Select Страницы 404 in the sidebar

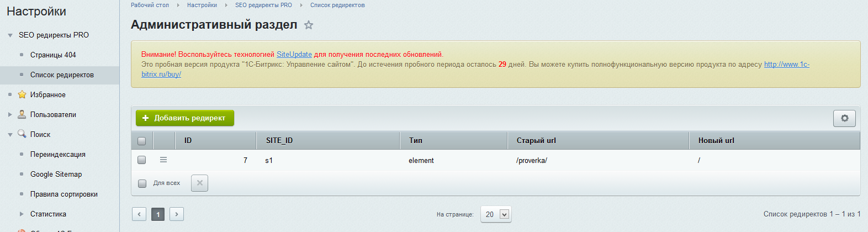(53, 55)
